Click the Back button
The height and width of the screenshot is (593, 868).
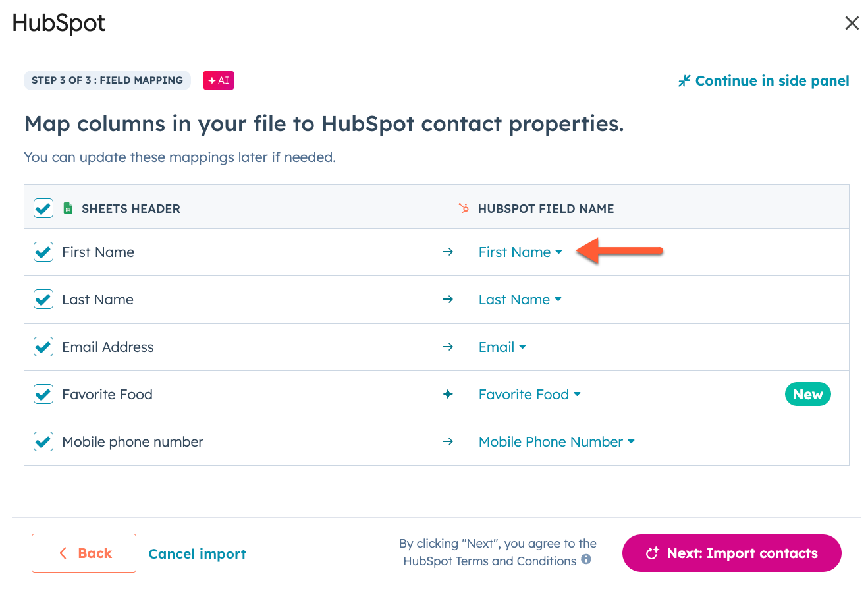pos(84,553)
